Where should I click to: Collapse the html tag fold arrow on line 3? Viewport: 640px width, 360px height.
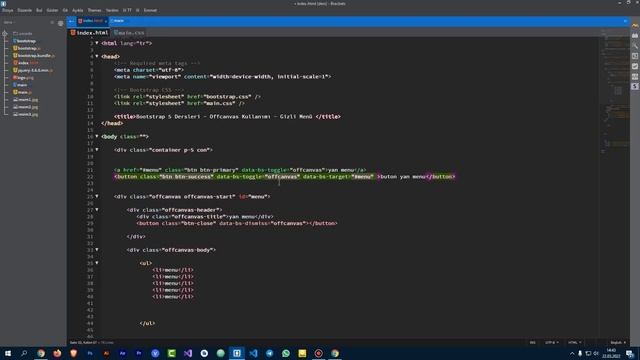click(97, 43)
